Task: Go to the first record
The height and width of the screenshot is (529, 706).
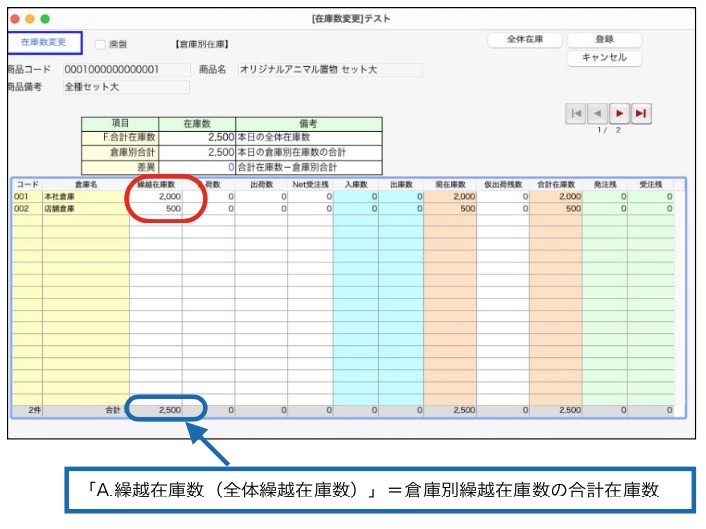Action: [x=576, y=114]
